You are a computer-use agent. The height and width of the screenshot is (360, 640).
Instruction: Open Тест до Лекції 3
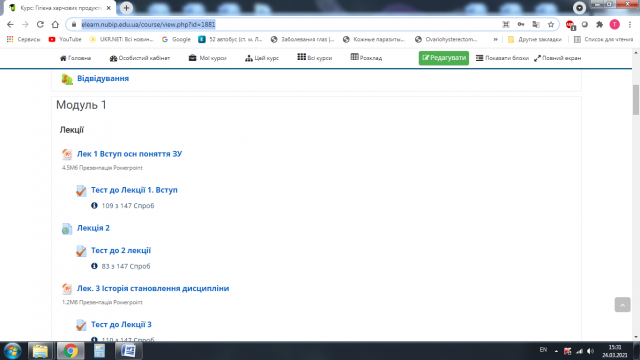pos(121,324)
